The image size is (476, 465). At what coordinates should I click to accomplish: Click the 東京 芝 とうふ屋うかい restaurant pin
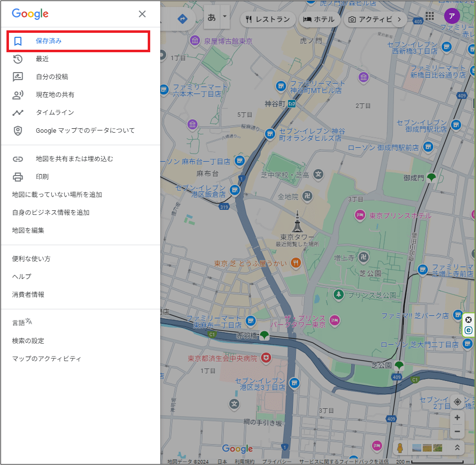tap(295, 263)
